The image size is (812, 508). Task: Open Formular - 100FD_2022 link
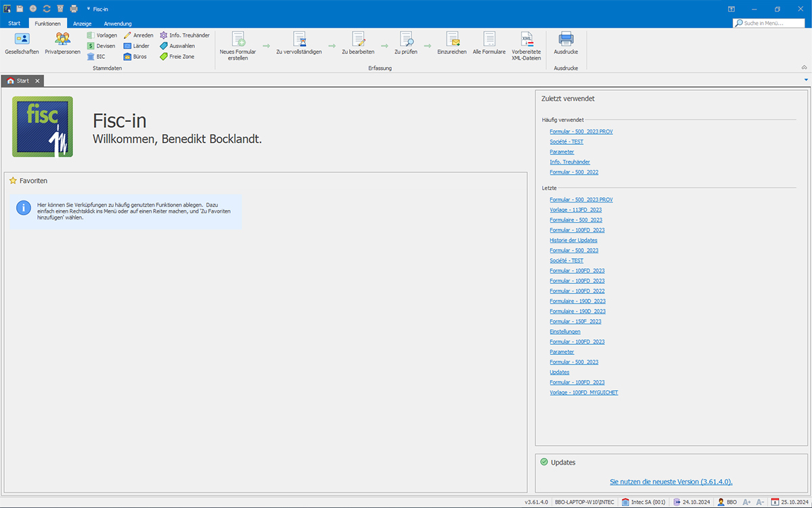coord(577,291)
